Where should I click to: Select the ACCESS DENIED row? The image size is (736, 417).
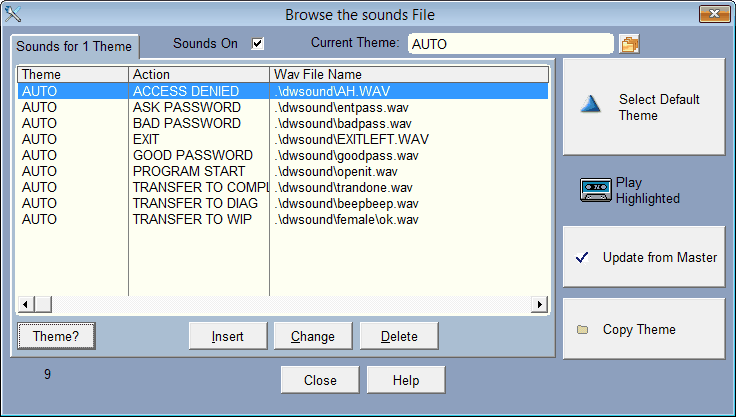click(283, 91)
